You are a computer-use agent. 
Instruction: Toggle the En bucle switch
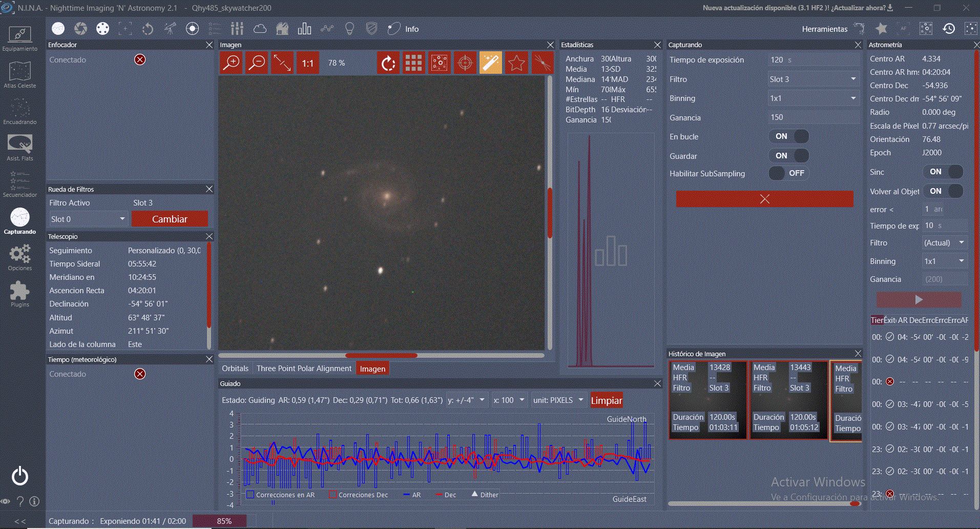[x=788, y=136]
